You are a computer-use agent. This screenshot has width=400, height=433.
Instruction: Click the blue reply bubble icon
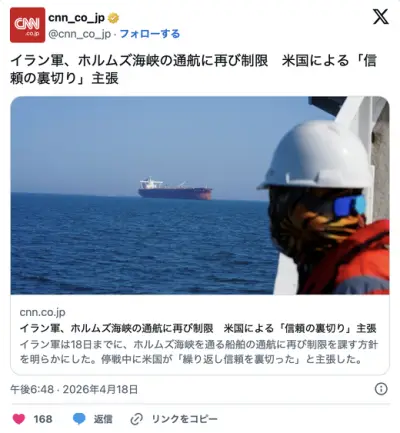79,419
